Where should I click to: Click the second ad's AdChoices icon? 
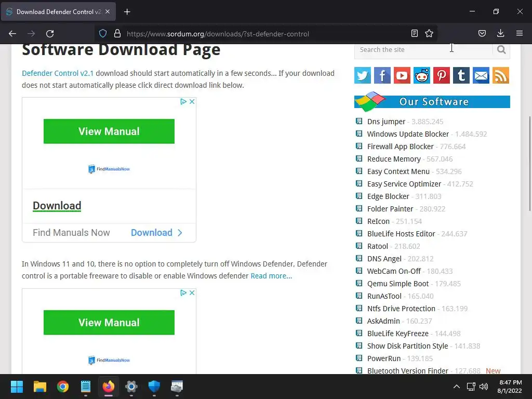click(x=183, y=292)
